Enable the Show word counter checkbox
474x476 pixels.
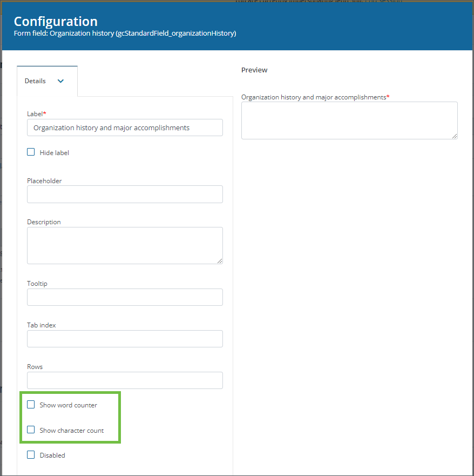pos(31,405)
